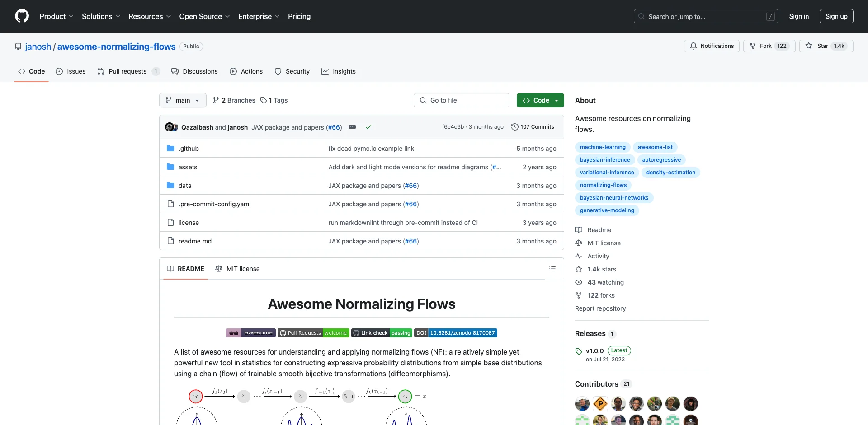Open the README outline list icon
Screen dimensions: 868x425
point(552,269)
